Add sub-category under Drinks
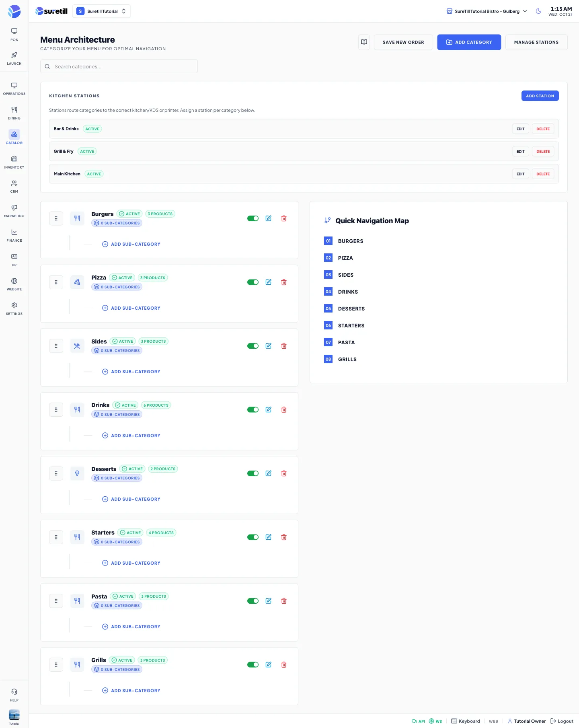The image size is (579, 728). [x=131, y=436]
